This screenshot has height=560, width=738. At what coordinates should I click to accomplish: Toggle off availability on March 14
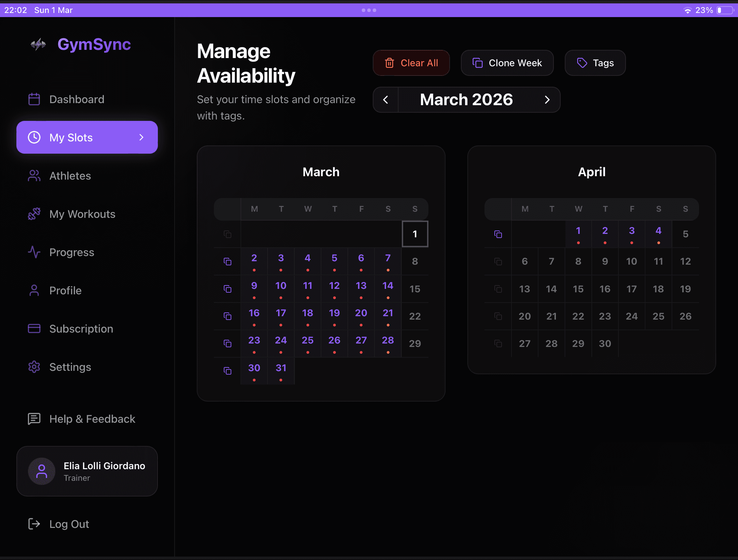[388, 289]
